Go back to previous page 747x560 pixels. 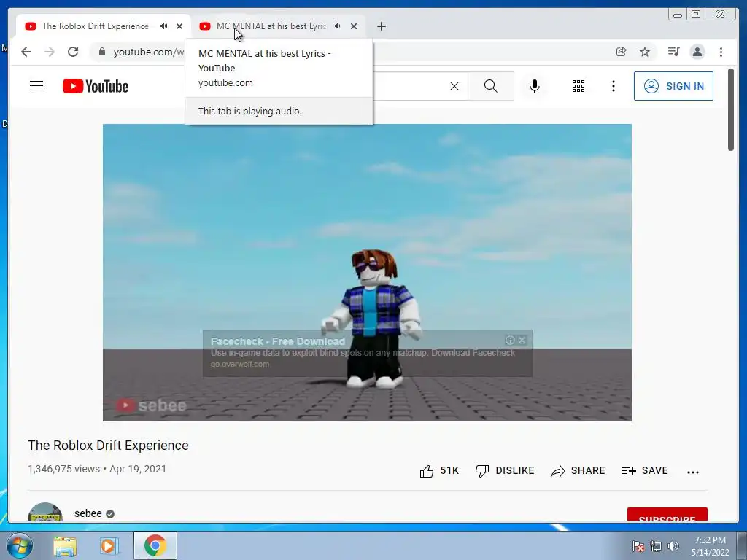(26, 52)
